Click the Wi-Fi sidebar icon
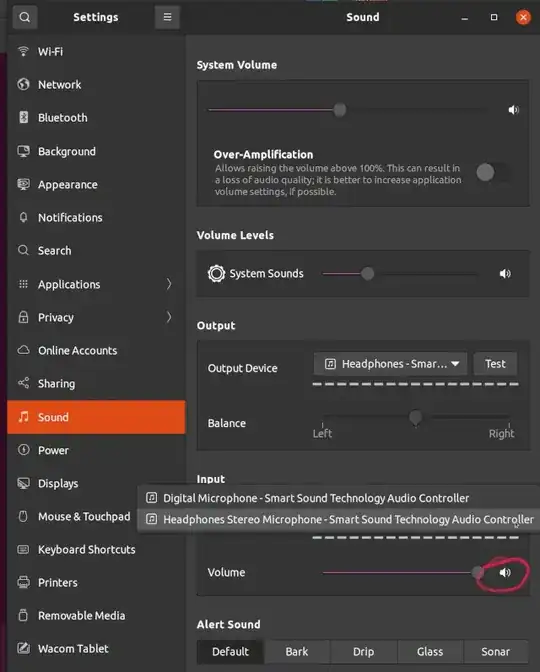This screenshot has width=540, height=672. 23,51
